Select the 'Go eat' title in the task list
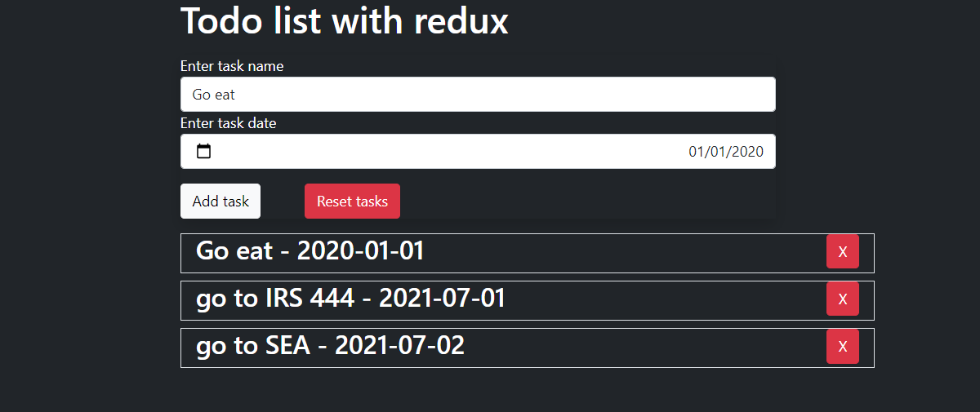Viewport: 980px width, 412px height. pos(234,250)
